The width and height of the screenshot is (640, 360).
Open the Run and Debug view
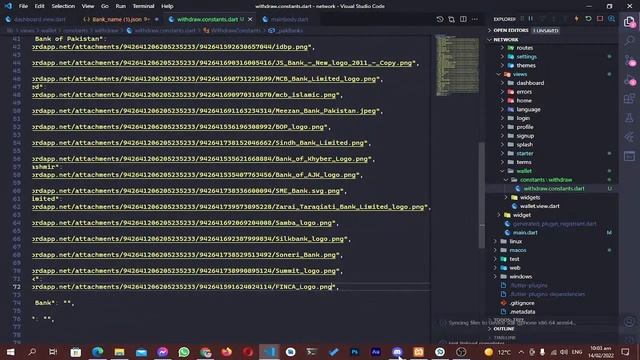[629, 80]
